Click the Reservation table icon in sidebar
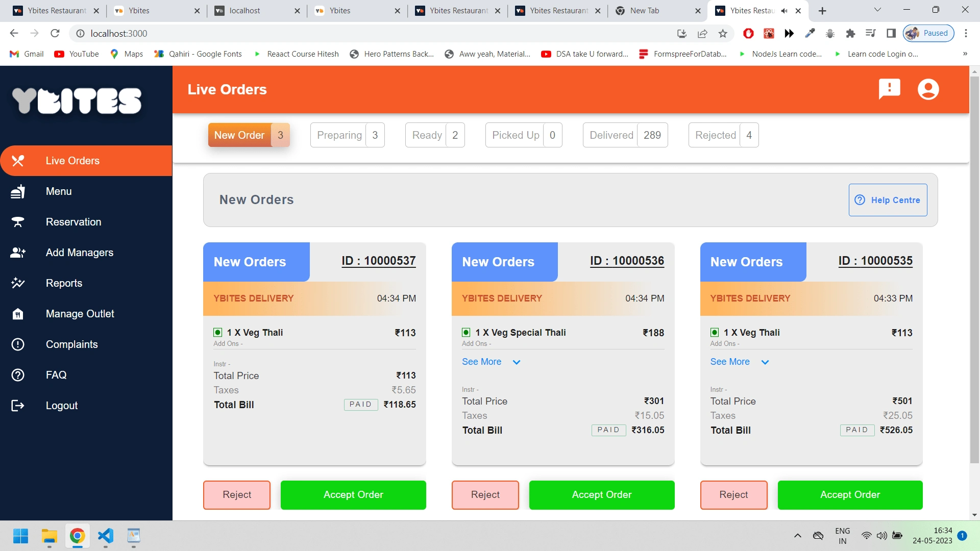The image size is (980, 551). tap(18, 222)
